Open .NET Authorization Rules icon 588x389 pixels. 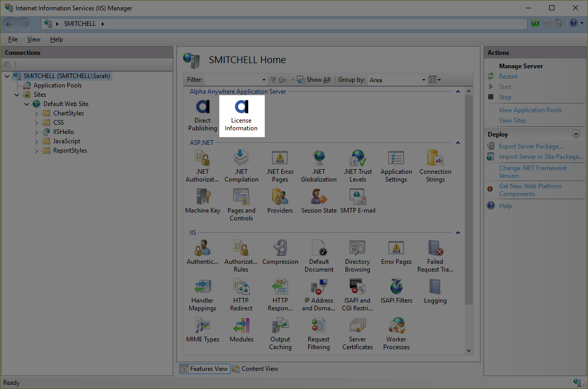[203, 166]
